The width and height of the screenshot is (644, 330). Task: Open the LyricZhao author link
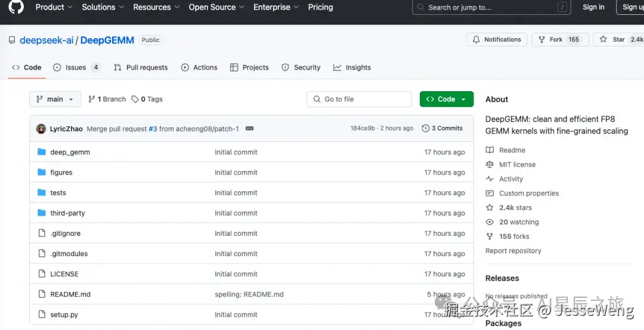pyautogui.click(x=66, y=129)
